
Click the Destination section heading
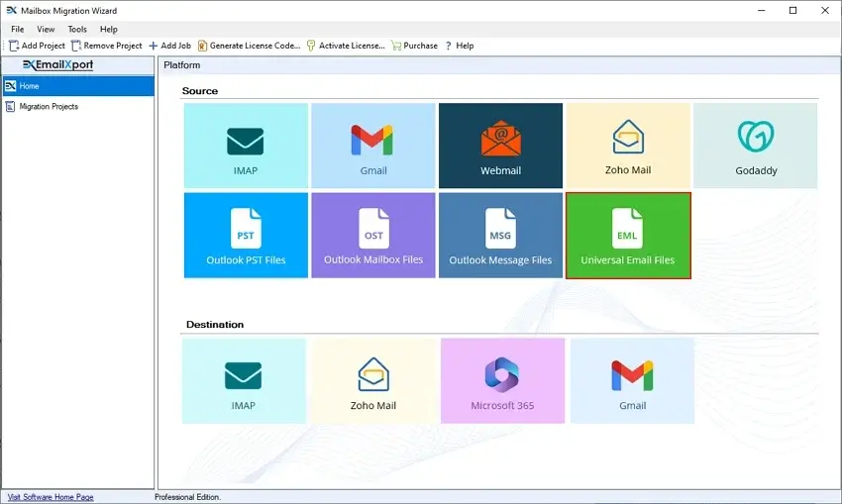[215, 324]
